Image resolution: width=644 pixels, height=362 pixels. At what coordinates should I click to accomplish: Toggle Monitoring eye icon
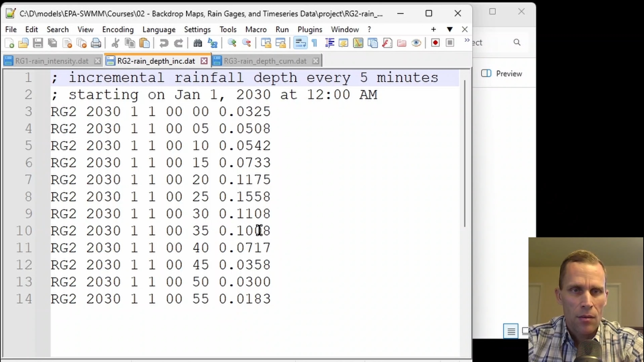coord(416,43)
